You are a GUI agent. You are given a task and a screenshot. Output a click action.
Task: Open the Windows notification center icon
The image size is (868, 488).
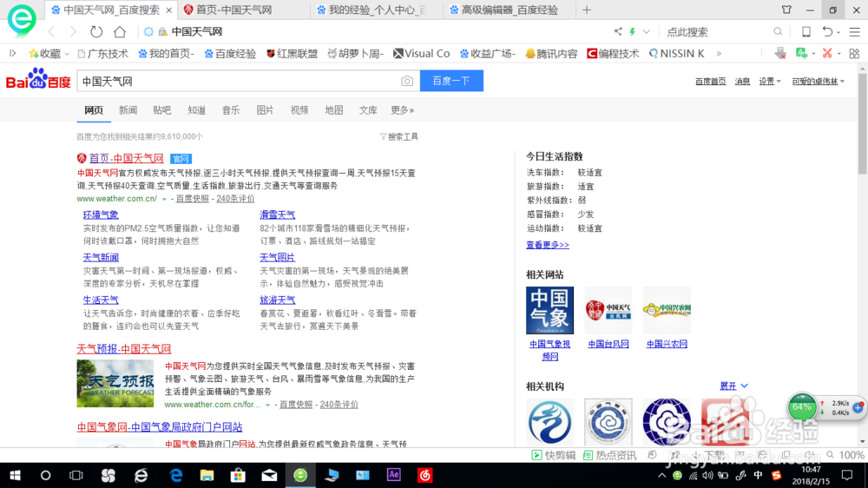coord(847,475)
